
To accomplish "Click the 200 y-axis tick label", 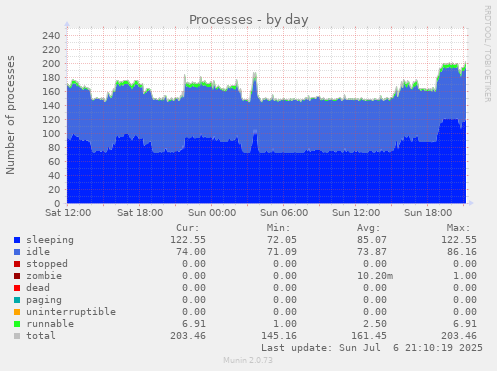I will click(x=51, y=64).
